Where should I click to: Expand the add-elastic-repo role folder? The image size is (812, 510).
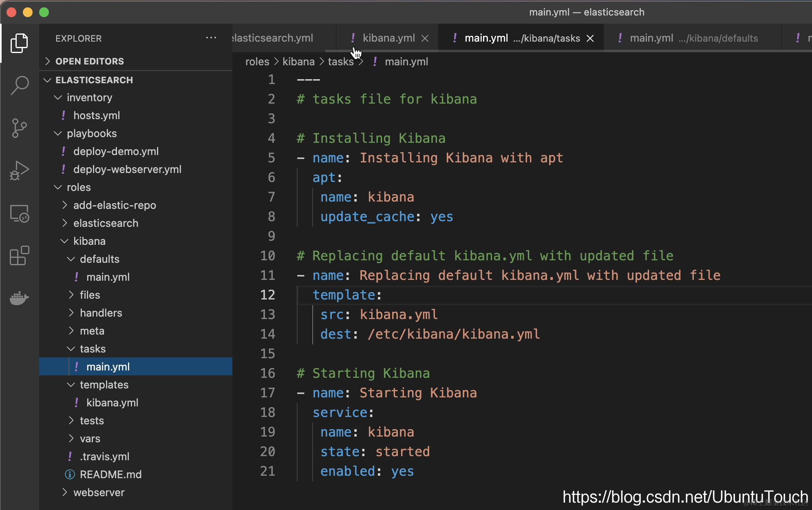pos(114,205)
